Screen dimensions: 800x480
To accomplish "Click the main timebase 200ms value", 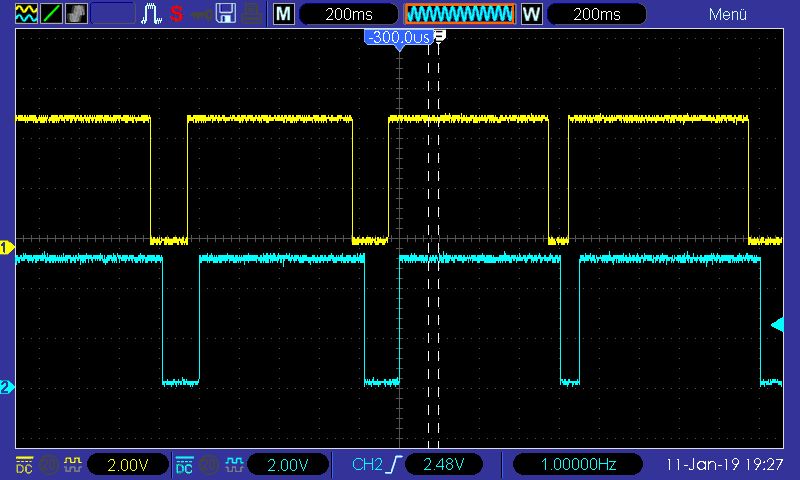I will coord(349,14).
